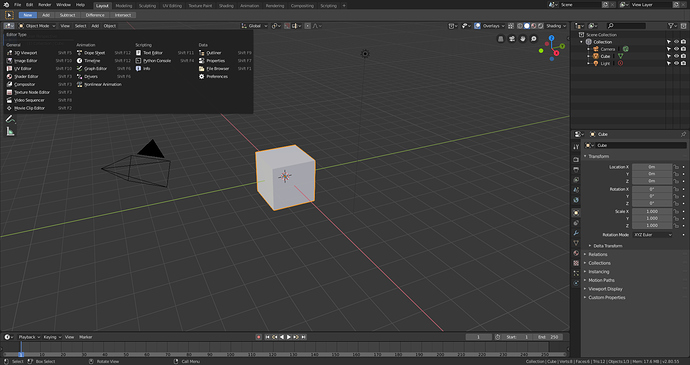Open the Tool properties tab icon

576,147
